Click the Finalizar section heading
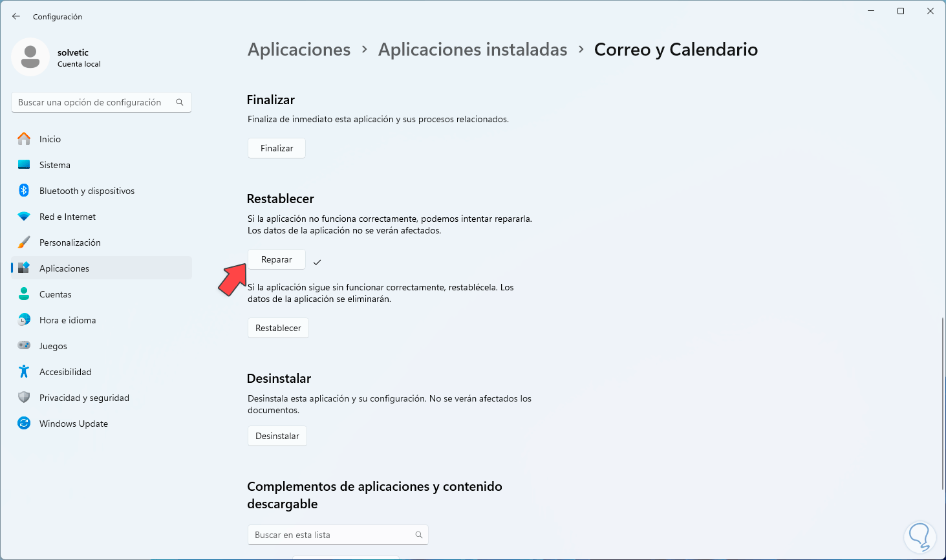Image resolution: width=946 pixels, height=560 pixels. tap(271, 100)
